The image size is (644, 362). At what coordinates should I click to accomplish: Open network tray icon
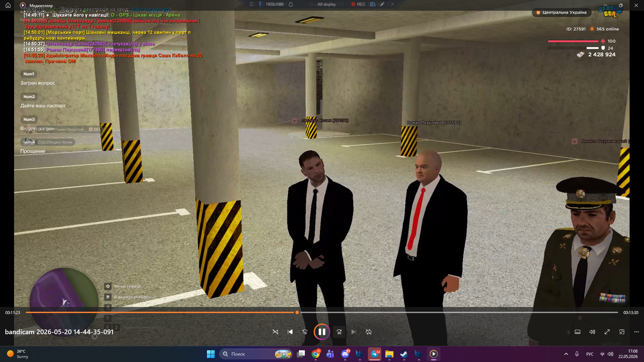tap(602, 354)
